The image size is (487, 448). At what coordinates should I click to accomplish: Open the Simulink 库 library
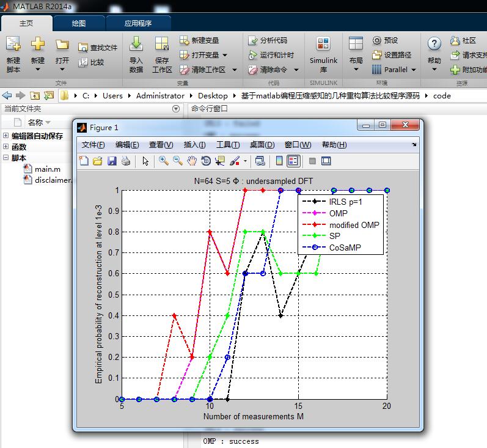(323, 54)
